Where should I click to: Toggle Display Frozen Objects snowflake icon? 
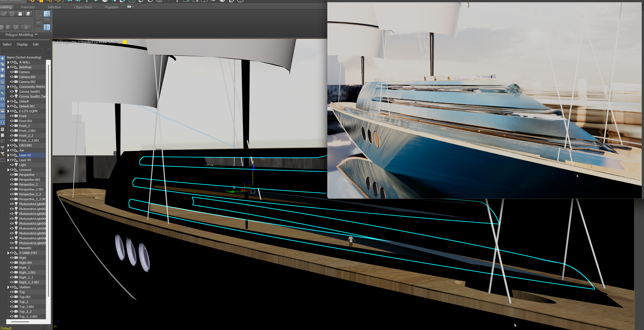pos(2,117)
